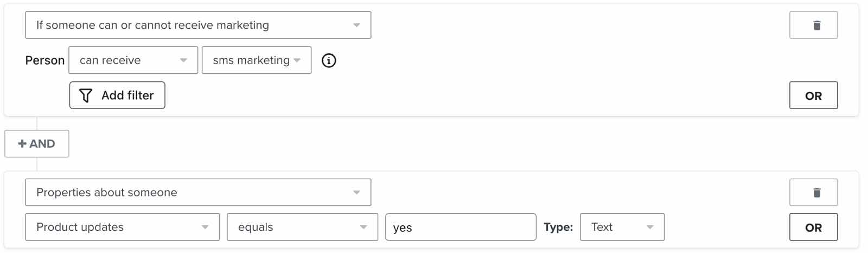Click the value field containing 'yes'
868x253 pixels.
pyautogui.click(x=461, y=227)
